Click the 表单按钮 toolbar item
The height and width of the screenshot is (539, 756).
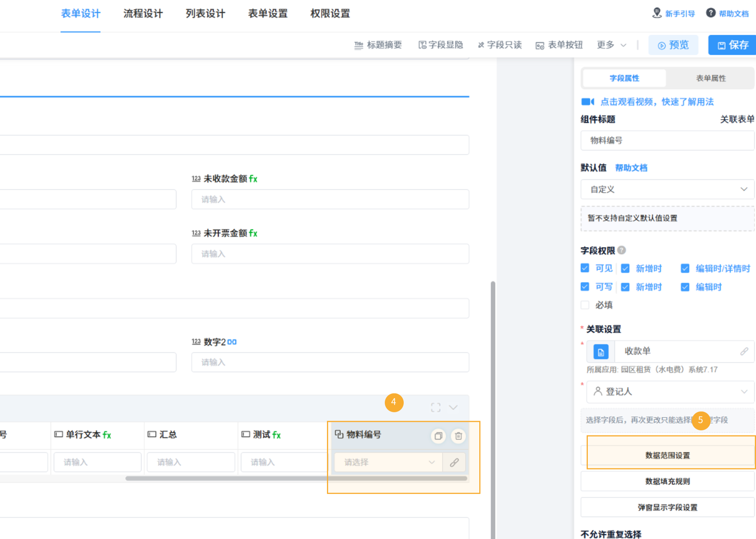tap(559, 45)
